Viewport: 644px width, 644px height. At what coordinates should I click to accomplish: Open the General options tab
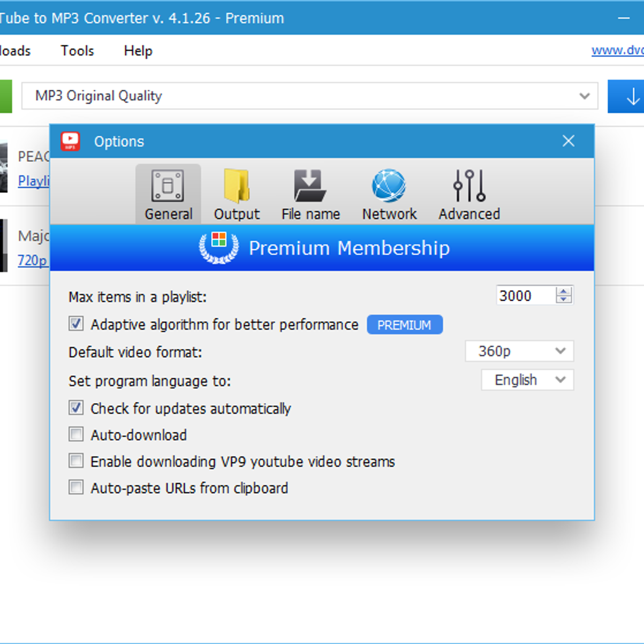coord(168,194)
